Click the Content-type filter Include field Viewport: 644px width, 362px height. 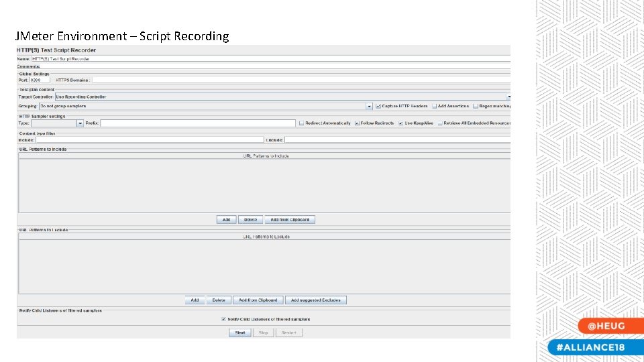(x=150, y=140)
